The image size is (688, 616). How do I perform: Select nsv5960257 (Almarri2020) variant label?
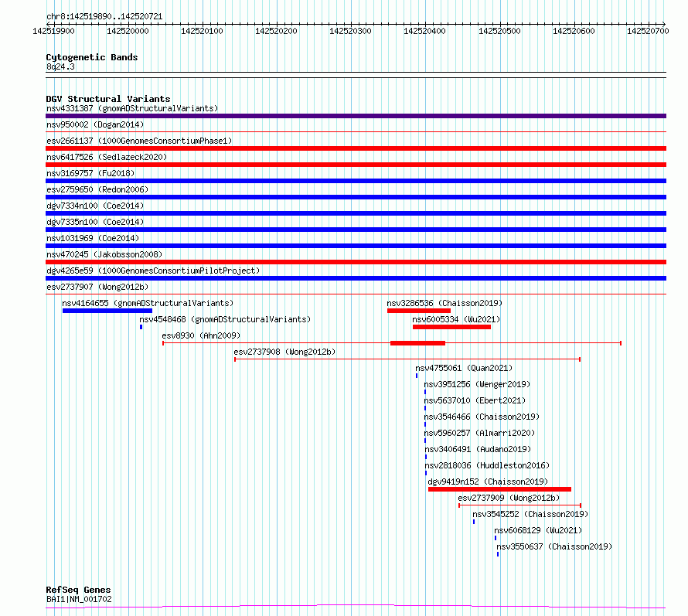click(479, 433)
